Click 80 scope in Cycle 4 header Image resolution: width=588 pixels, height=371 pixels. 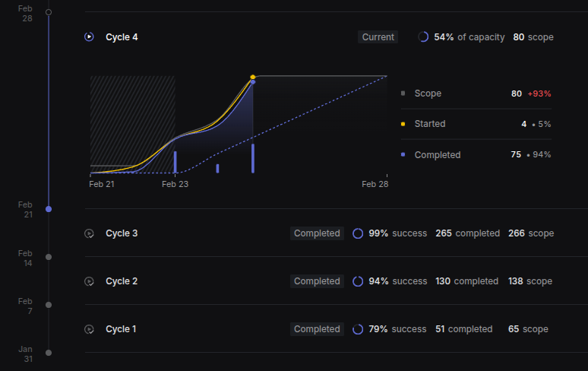[533, 37]
